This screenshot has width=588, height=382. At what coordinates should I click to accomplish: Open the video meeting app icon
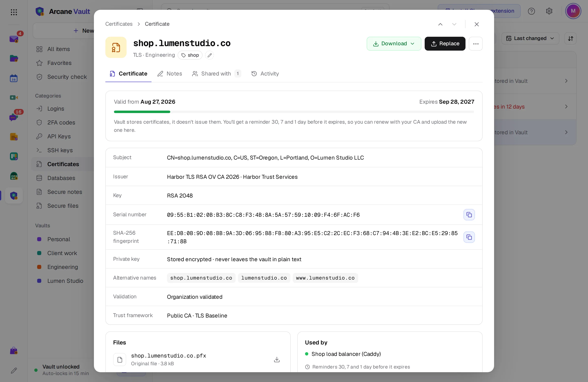tap(14, 98)
